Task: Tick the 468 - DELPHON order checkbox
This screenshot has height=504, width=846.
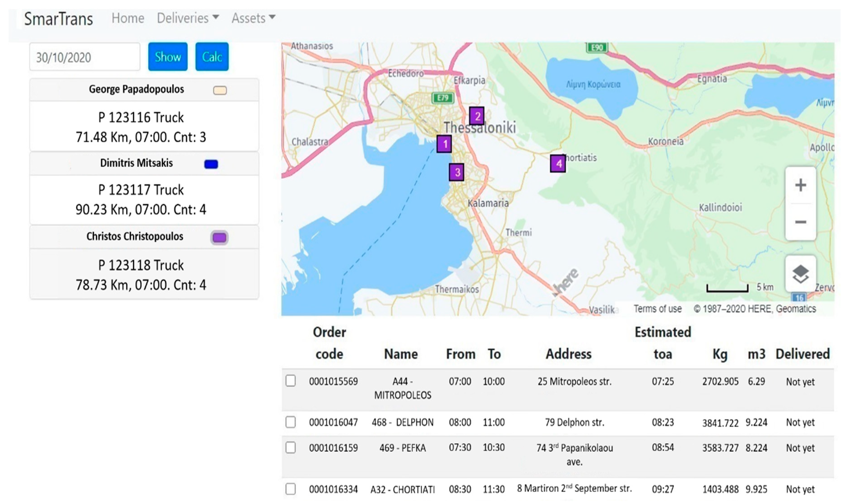Action: click(x=291, y=422)
